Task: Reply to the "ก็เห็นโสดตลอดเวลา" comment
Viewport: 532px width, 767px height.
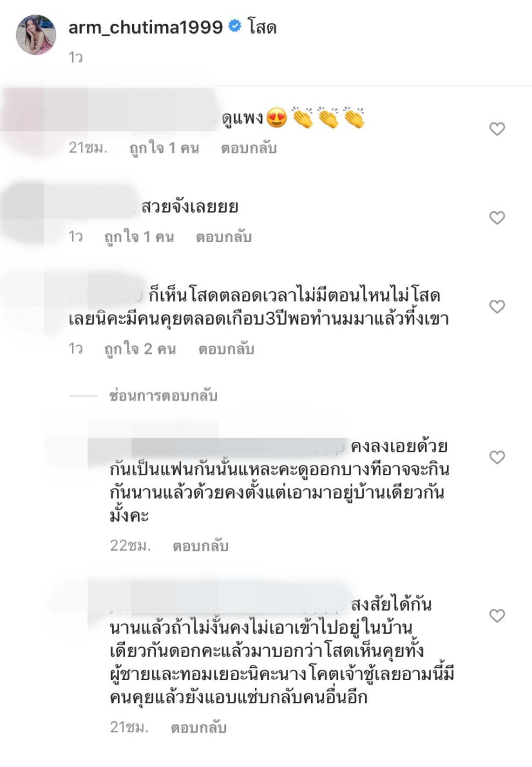Action: (x=226, y=349)
